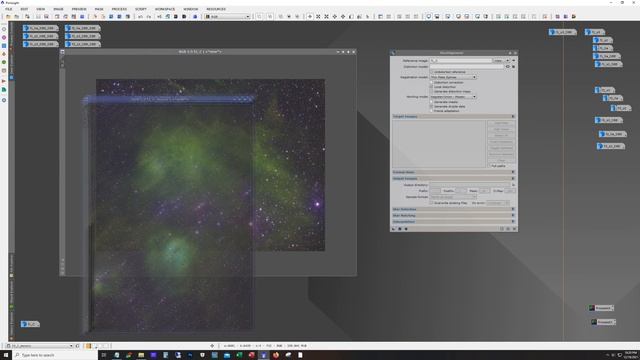Viewport: 640px width, 360px height.
Task: Open the FILE menu
Action: [x=8, y=9]
